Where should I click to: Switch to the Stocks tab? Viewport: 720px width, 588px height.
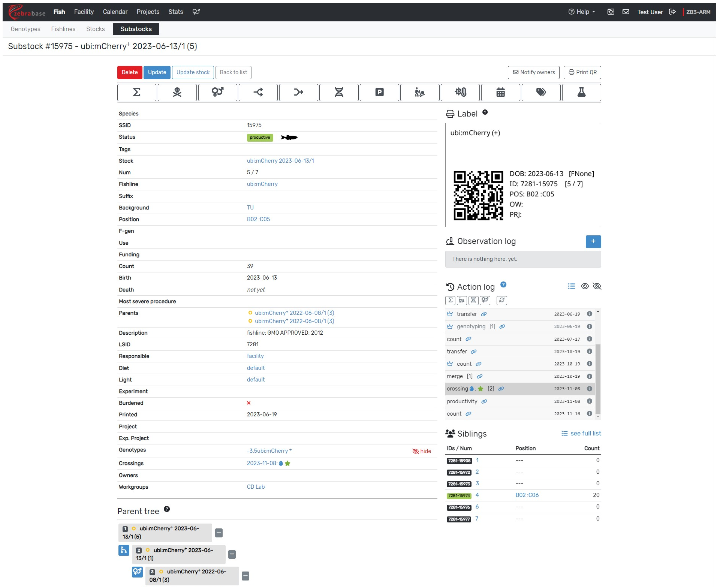pyautogui.click(x=95, y=29)
